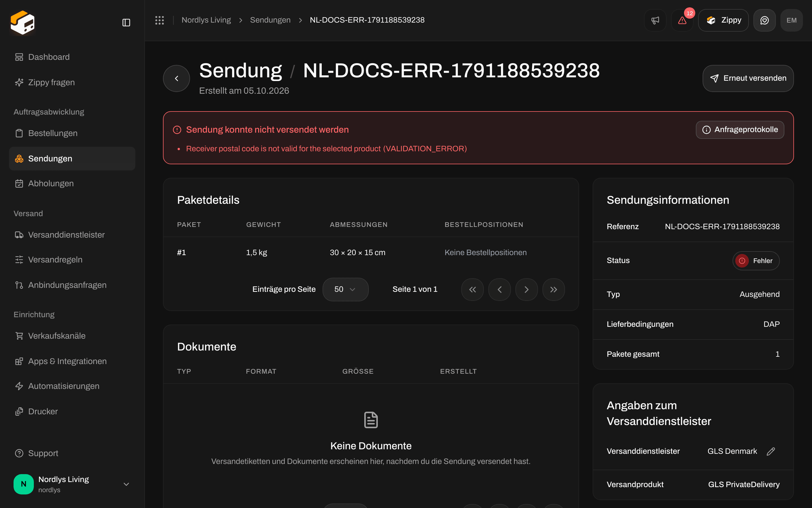Open the chat support icon
Screen dimensions: 812x508
click(764, 20)
